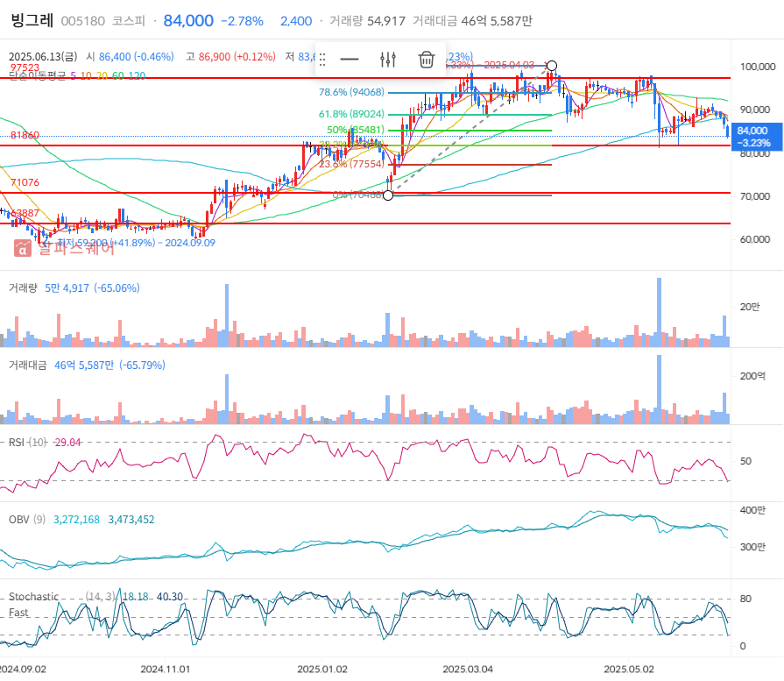Image resolution: width=784 pixels, height=681 pixels.
Task: Click the Stochastic value 18.18
Action: pos(136,597)
